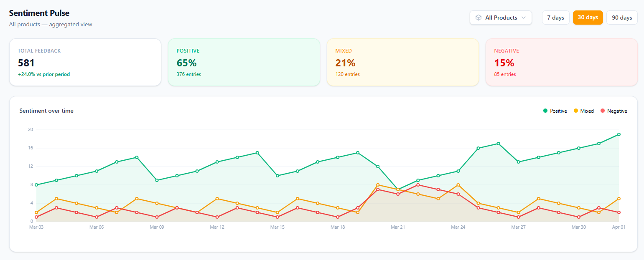
Task: Click the peak green data point near Apr 01
Action: [619, 134]
